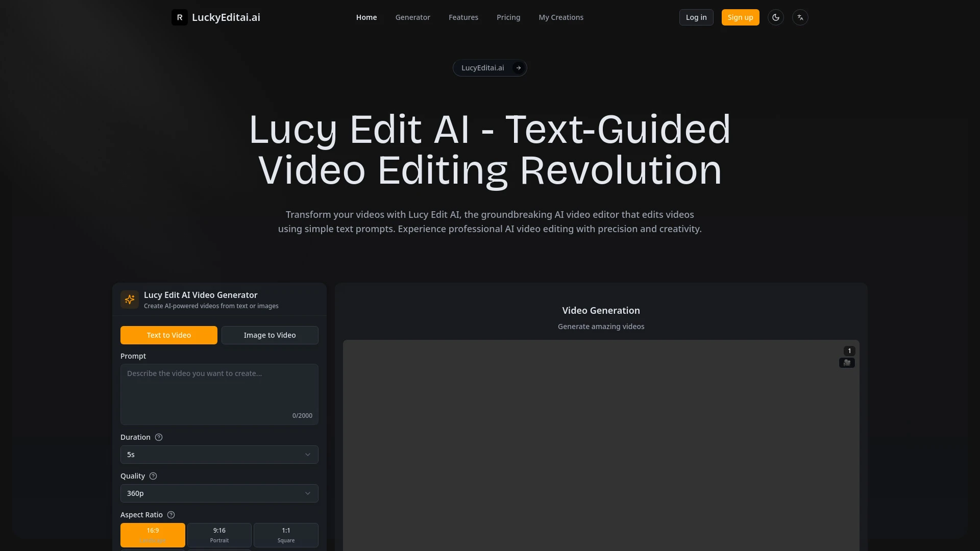Click the Sign up button

click(740, 17)
